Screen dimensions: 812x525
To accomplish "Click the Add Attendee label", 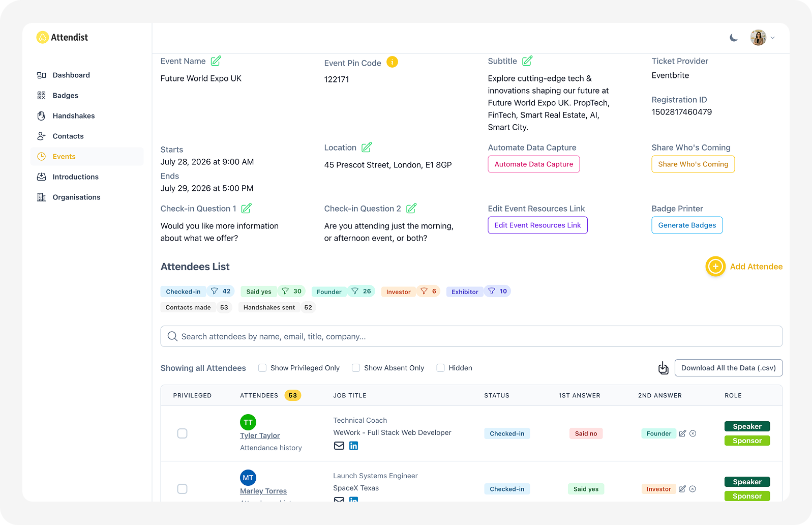I will 756,267.
